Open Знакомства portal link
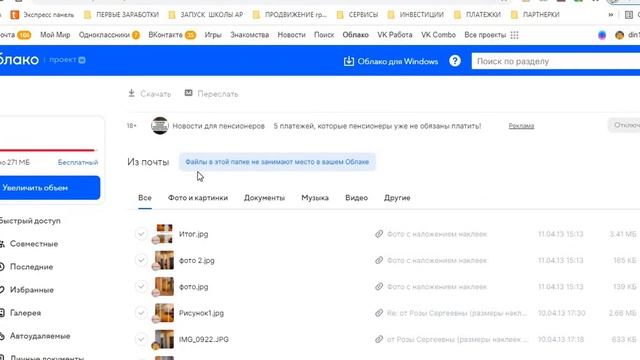Image resolution: width=640 pixels, height=360 pixels. (x=249, y=35)
